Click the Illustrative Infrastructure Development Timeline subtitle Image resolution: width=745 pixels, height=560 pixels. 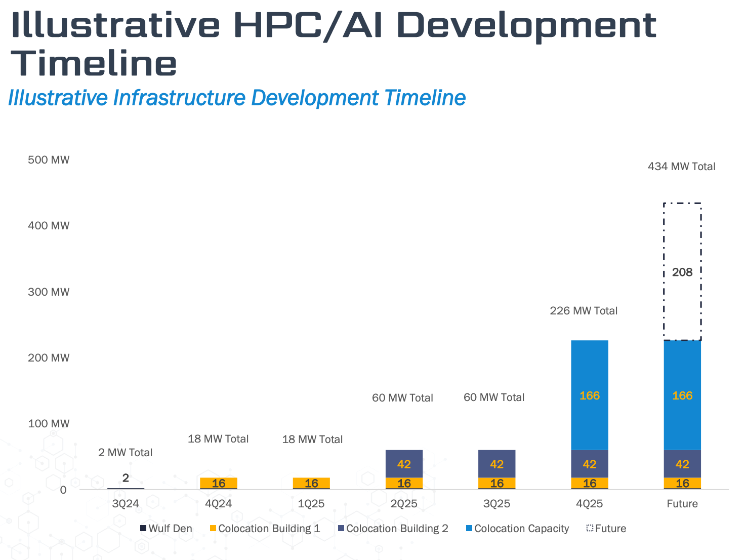click(x=237, y=98)
